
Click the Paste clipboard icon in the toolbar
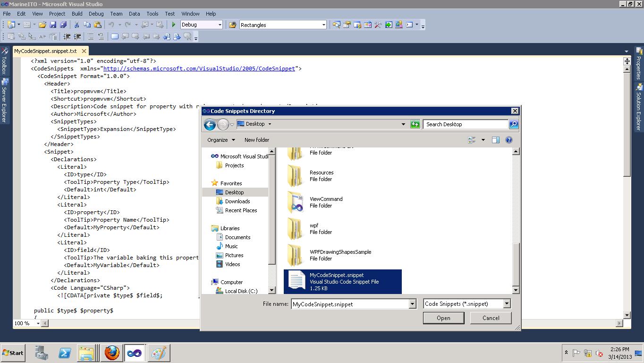[97, 25]
